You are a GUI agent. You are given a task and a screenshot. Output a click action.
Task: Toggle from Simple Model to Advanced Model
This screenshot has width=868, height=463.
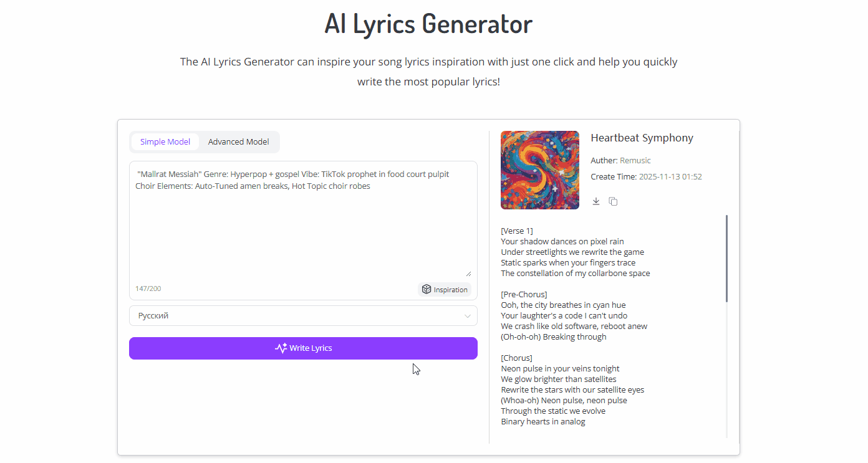pos(239,141)
